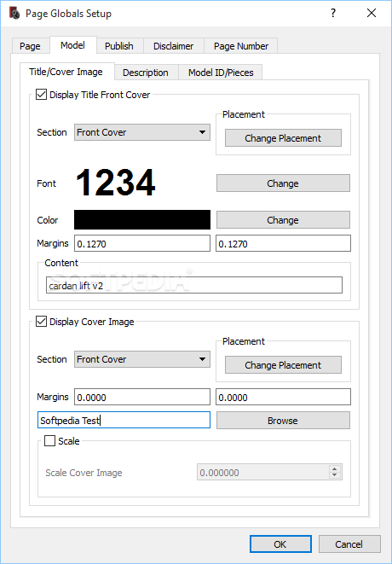Click the Scale Cover Image down arrow
The width and height of the screenshot is (392, 564).
tap(335, 475)
